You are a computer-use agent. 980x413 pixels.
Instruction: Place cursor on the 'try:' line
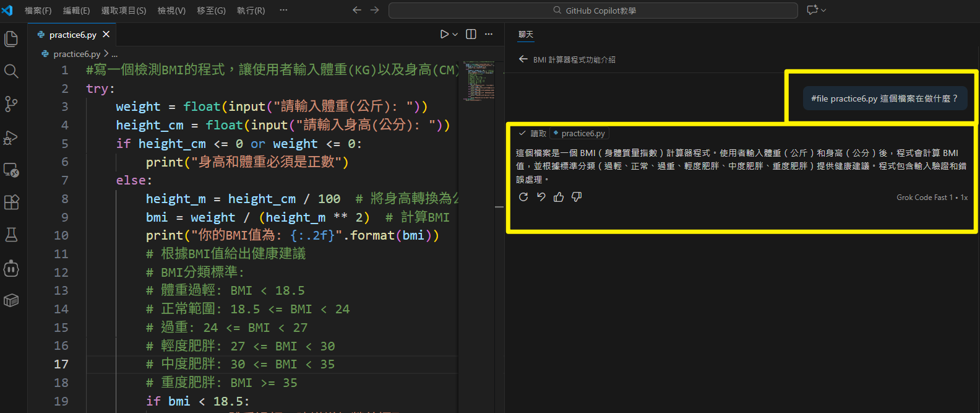[100, 89]
